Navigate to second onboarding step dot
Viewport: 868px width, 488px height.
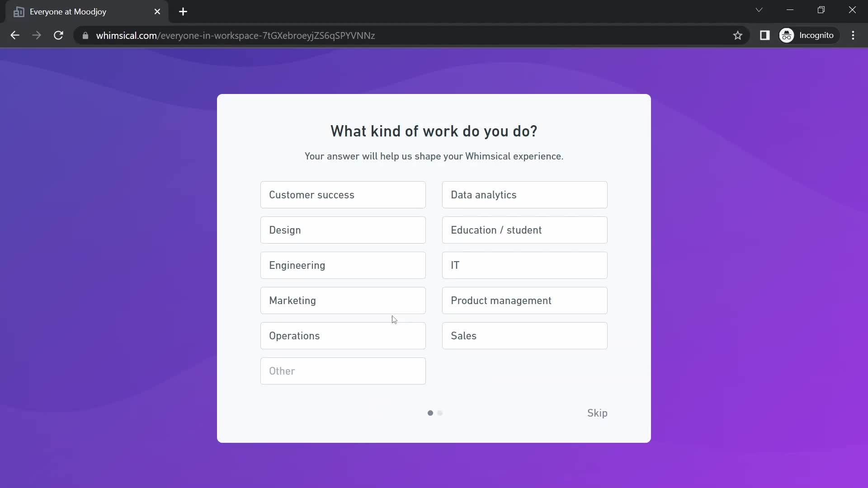441,413
